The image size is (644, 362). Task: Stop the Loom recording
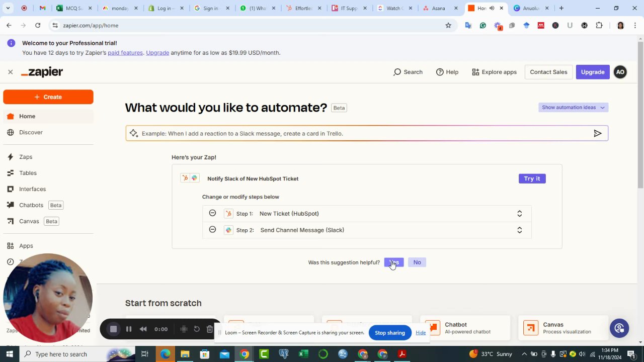coord(113,329)
